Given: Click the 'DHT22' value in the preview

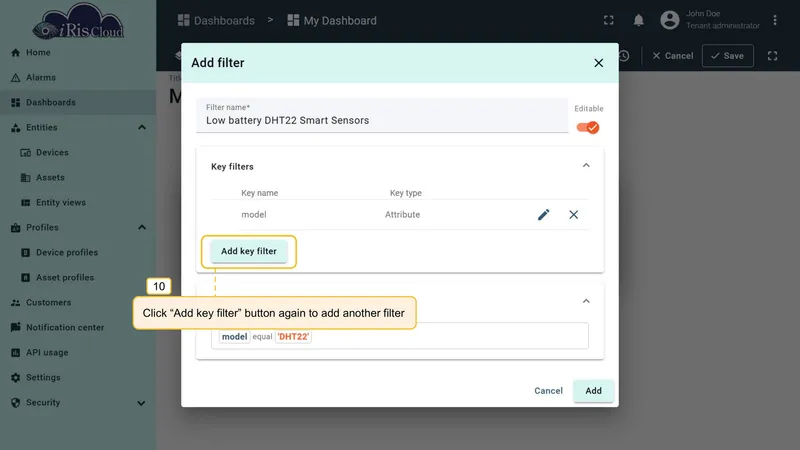Looking at the screenshot, I should click(293, 337).
